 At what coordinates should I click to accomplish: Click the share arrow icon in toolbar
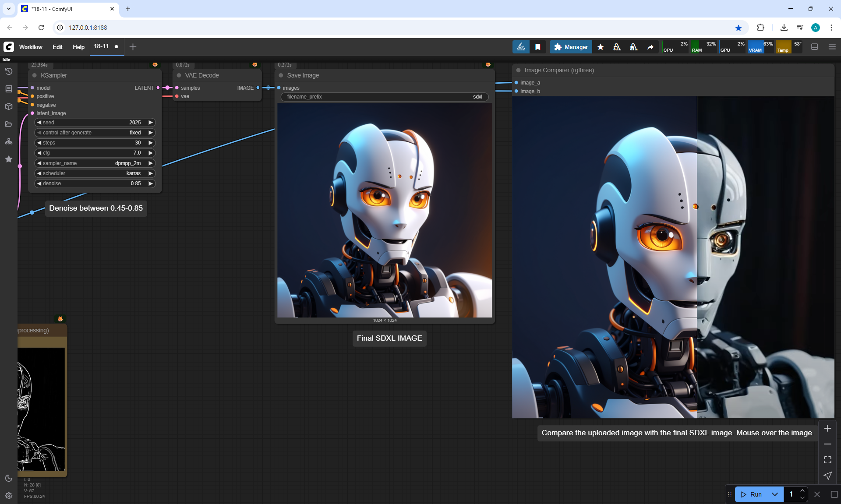(x=650, y=47)
